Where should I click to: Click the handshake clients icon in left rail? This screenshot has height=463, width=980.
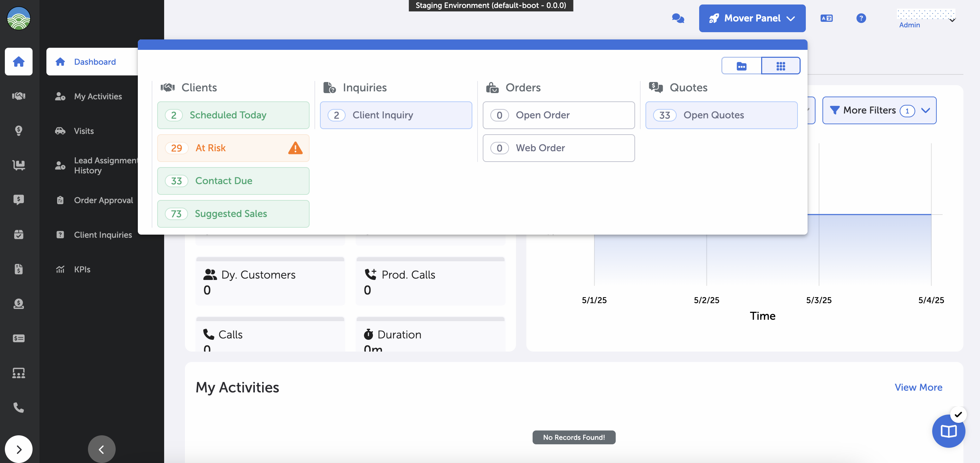click(18, 96)
